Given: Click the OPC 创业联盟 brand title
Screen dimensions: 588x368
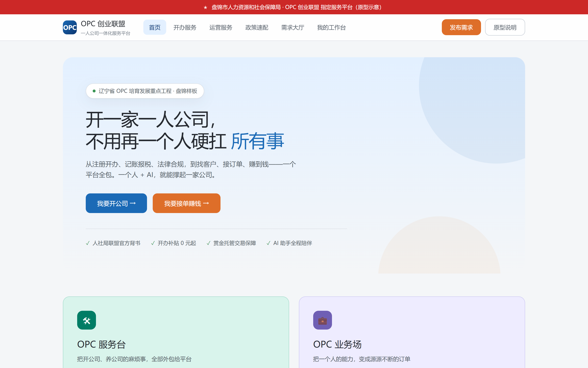Looking at the screenshot, I should point(103,24).
